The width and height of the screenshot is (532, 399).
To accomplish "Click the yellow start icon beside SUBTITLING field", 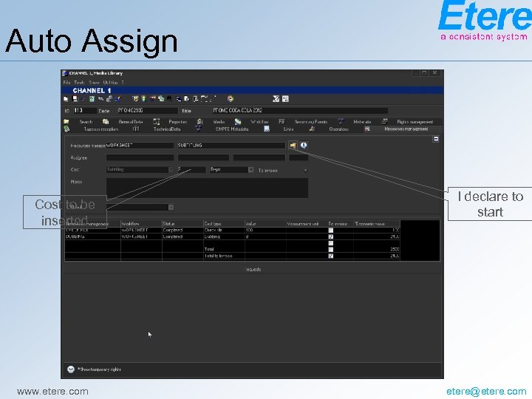I will click(293, 146).
